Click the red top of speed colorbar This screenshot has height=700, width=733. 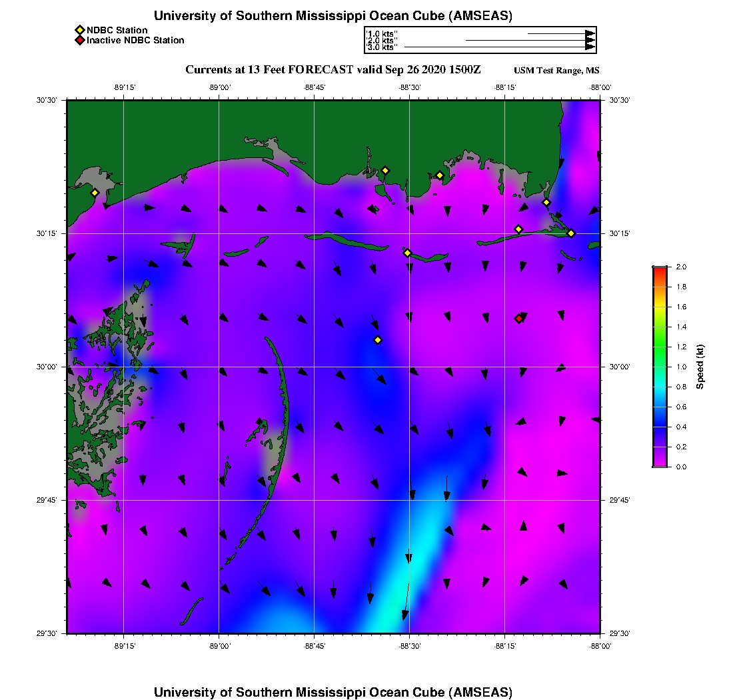coord(660,269)
